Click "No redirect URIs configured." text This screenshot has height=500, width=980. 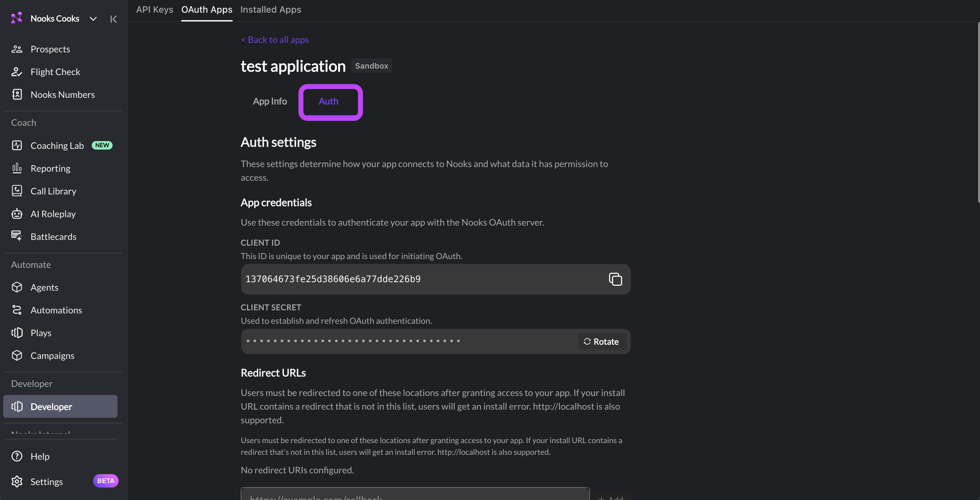[x=297, y=470]
